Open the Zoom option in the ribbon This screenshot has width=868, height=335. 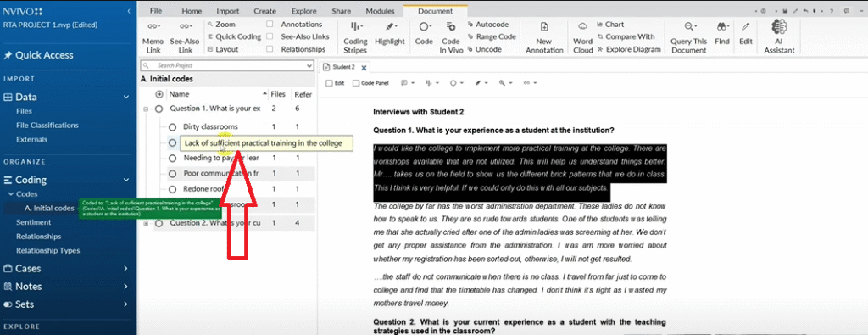221,25
